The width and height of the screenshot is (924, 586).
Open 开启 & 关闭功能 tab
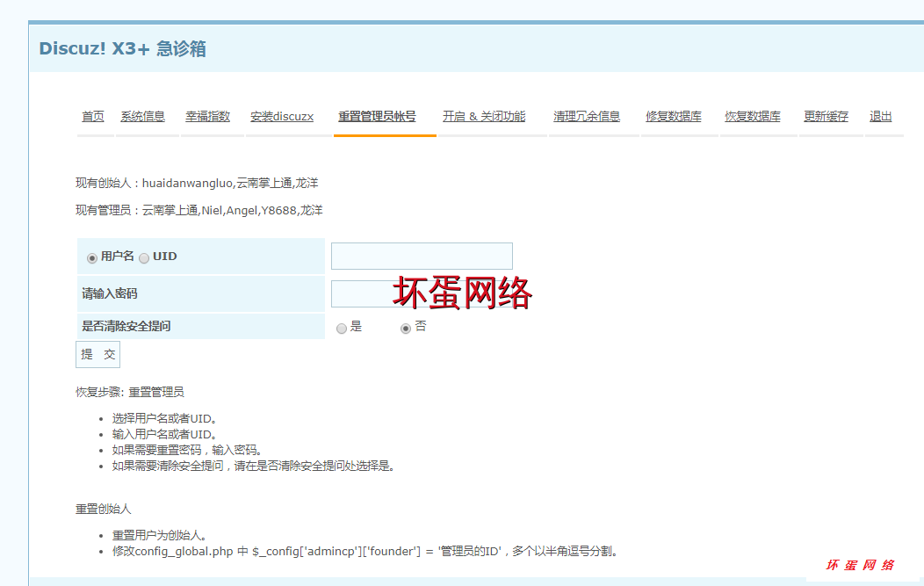click(x=484, y=117)
